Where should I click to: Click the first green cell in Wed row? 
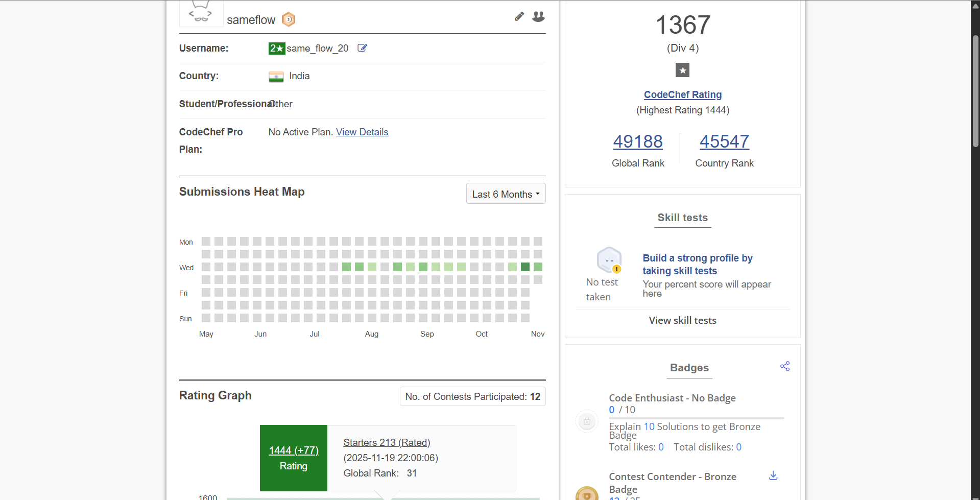point(346,267)
